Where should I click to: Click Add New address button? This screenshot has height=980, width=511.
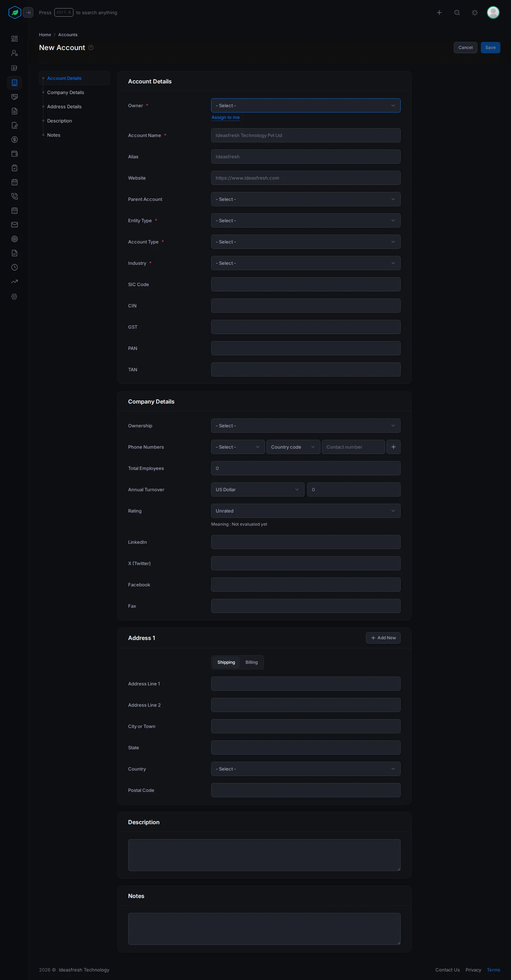383,638
